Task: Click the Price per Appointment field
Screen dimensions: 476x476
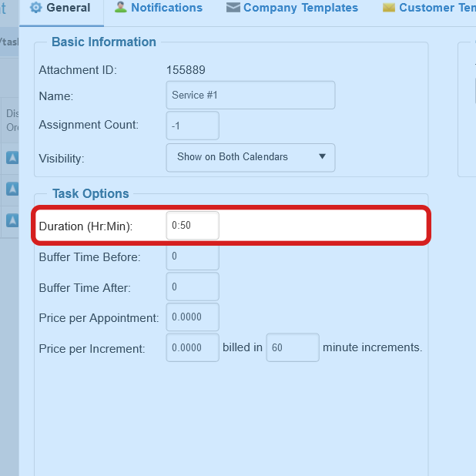Action: pyautogui.click(x=193, y=317)
